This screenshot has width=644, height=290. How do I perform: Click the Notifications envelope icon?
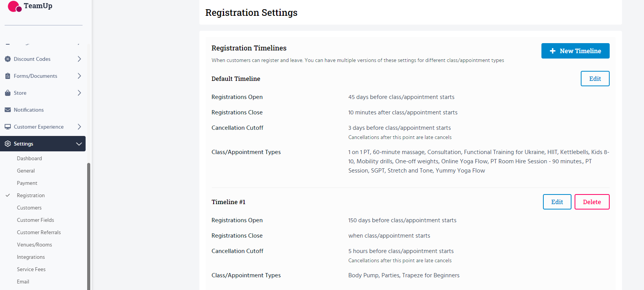pos(8,110)
